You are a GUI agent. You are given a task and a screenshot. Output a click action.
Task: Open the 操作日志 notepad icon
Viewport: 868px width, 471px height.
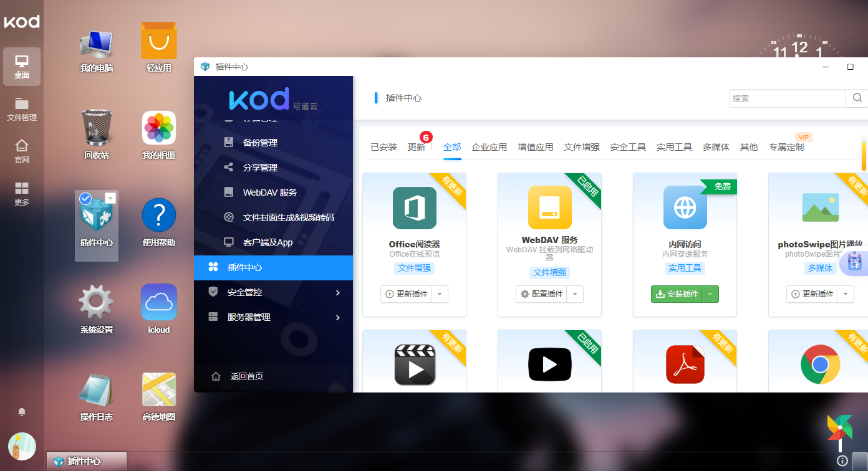click(96, 391)
